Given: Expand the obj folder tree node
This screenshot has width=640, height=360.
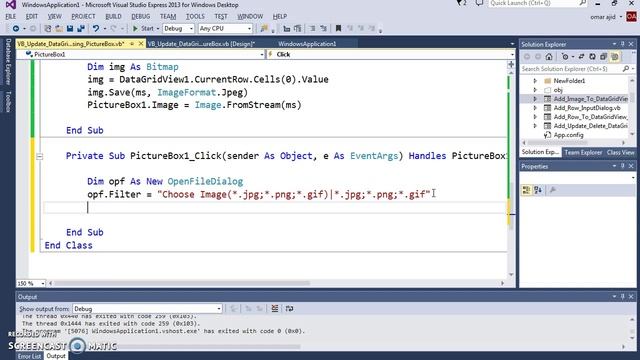Looking at the screenshot, I should point(535,90).
